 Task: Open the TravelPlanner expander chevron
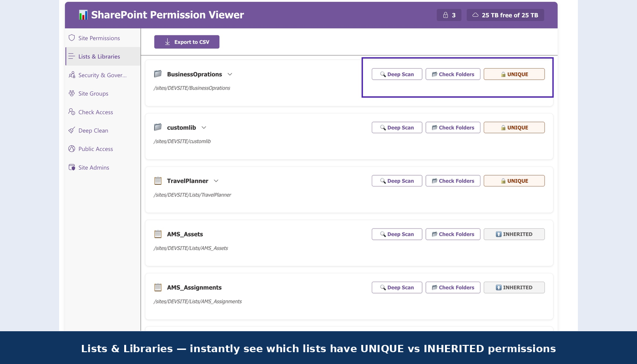(x=216, y=181)
